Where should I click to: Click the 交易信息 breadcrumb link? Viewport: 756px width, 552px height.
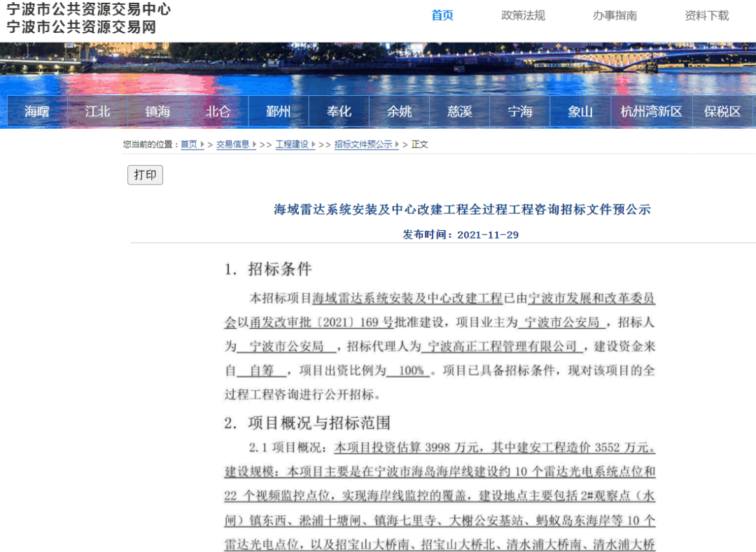[x=232, y=145]
